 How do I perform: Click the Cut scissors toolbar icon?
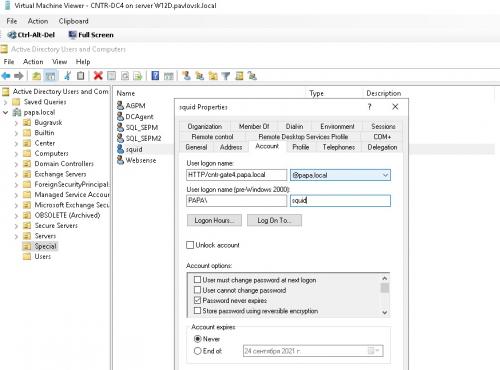pos(68,76)
